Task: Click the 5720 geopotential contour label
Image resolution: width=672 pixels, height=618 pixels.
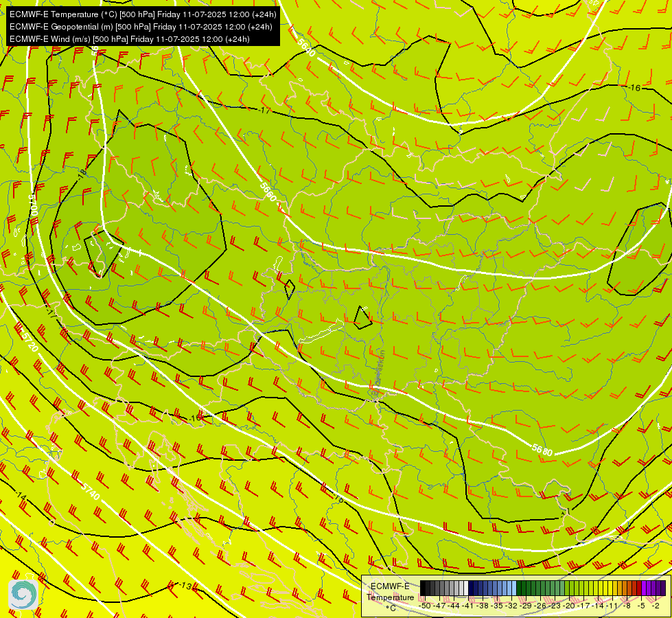Action: (x=29, y=341)
